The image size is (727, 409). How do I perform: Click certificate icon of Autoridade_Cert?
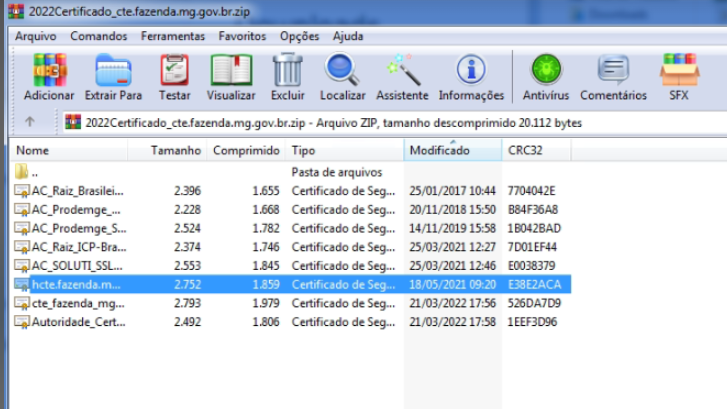[21, 322]
